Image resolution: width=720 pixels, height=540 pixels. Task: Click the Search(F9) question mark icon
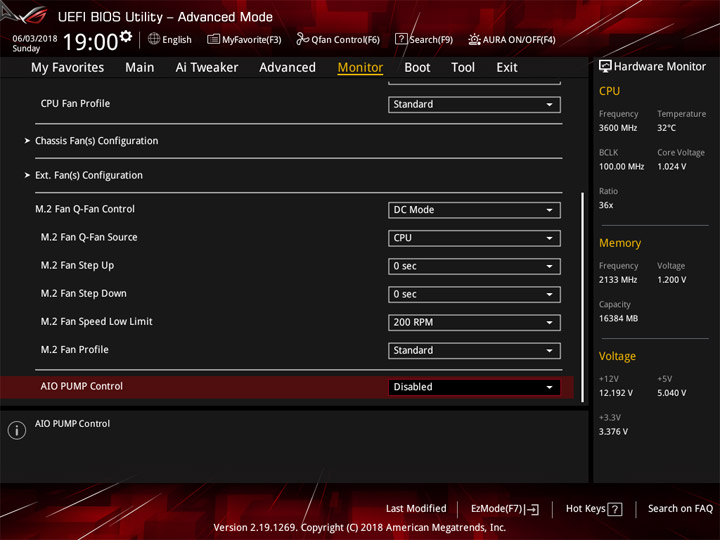[x=401, y=39]
